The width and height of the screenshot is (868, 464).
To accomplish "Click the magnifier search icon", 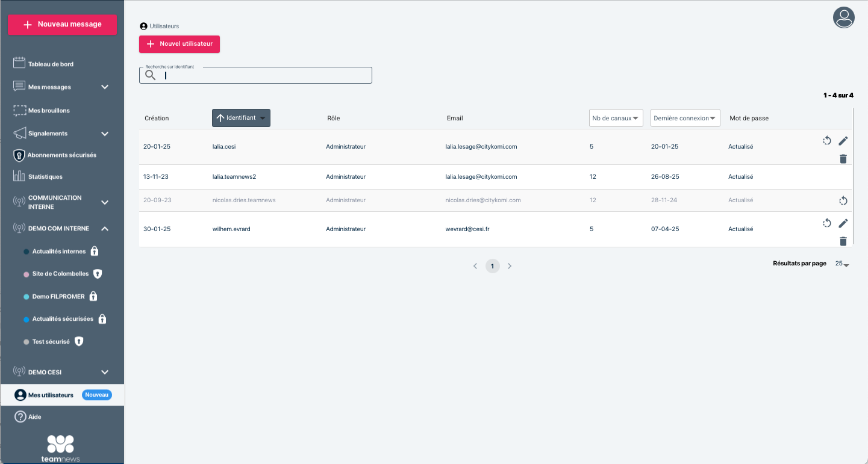I will [x=151, y=75].
